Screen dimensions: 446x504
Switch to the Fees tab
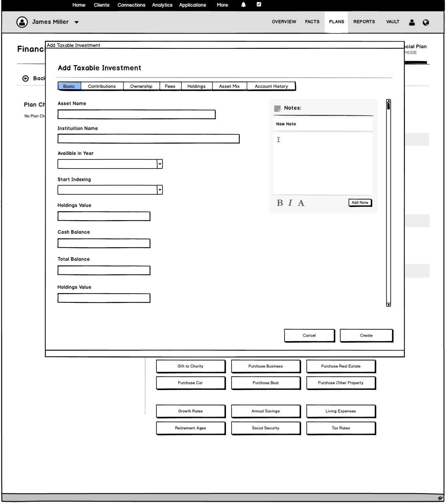coord(170,86)
